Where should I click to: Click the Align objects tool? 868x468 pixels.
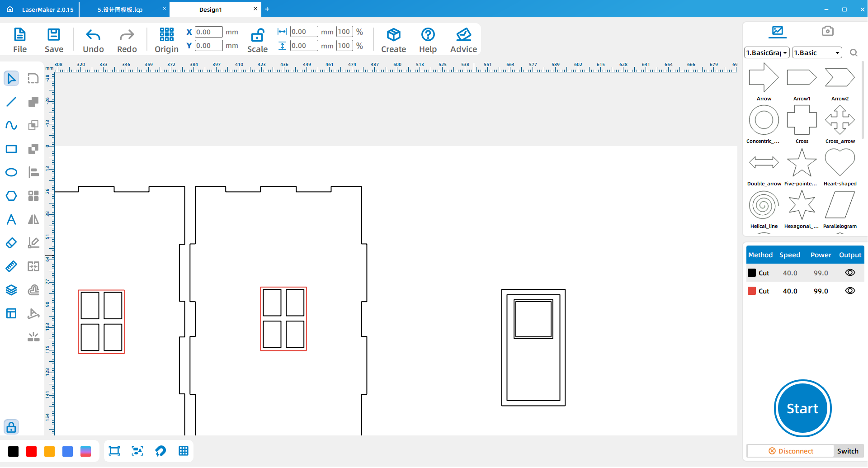click(x=33, y=172)
